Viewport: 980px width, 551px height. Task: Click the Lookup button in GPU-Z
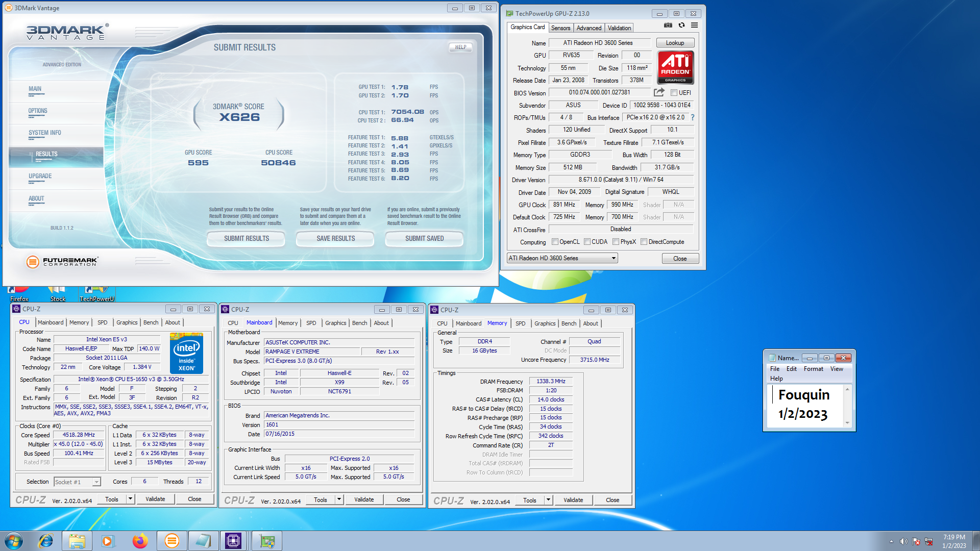675,43
